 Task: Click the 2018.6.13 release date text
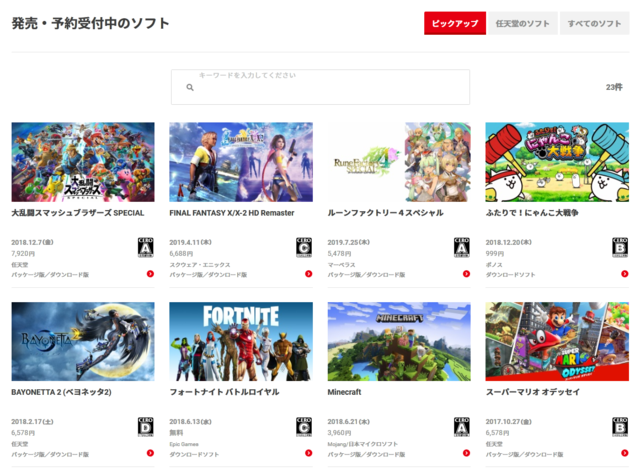tap(190, 421)
